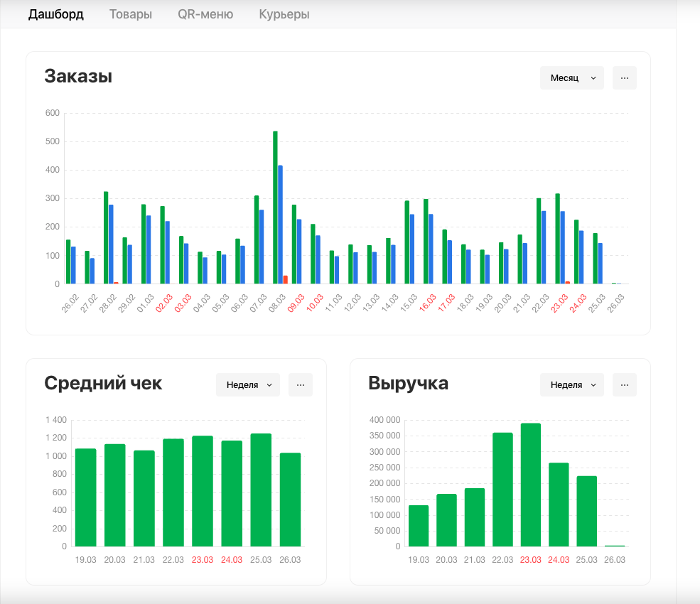Select the 22.03 bar in Выручка chart

(502, 490)
